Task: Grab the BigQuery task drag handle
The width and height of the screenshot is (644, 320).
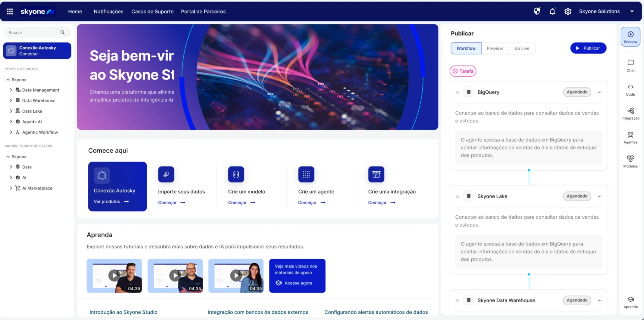Action: 458,92
